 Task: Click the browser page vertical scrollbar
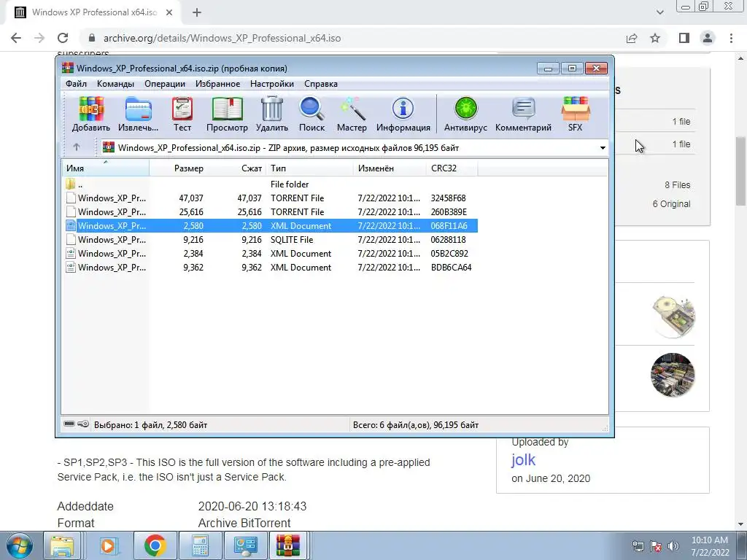point(741,171)
